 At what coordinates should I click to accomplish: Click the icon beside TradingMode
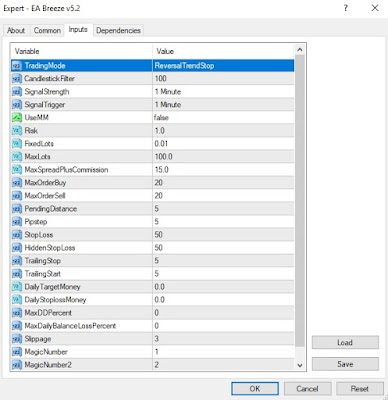(x=17, y=66)
